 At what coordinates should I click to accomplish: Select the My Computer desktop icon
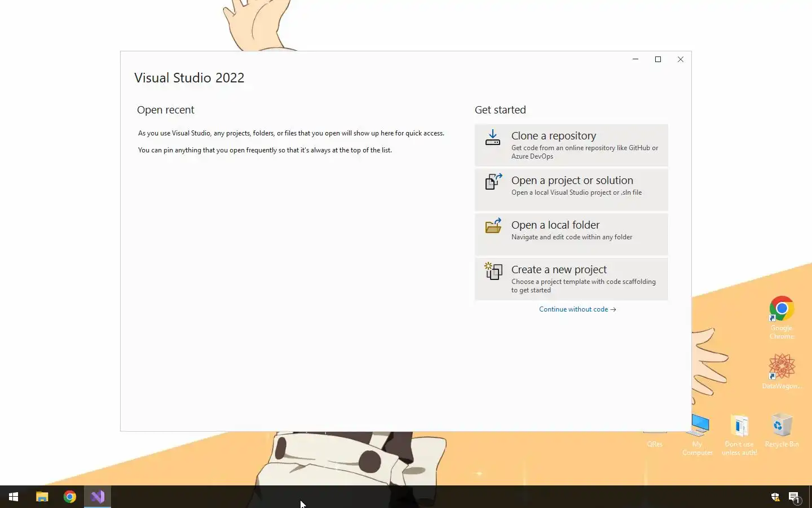[698, 435]
